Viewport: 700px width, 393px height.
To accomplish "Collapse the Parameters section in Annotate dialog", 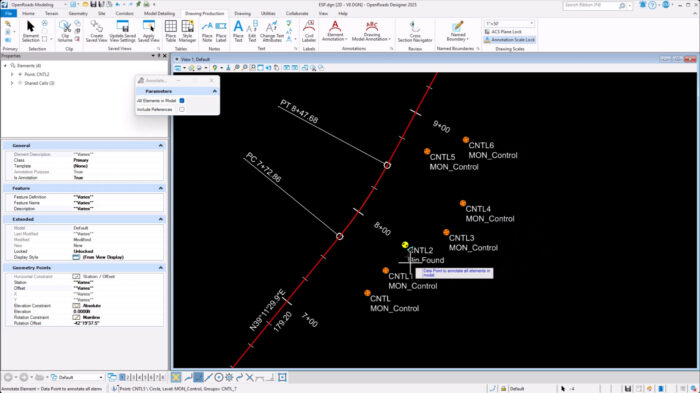I will click(x=215, y=91).
